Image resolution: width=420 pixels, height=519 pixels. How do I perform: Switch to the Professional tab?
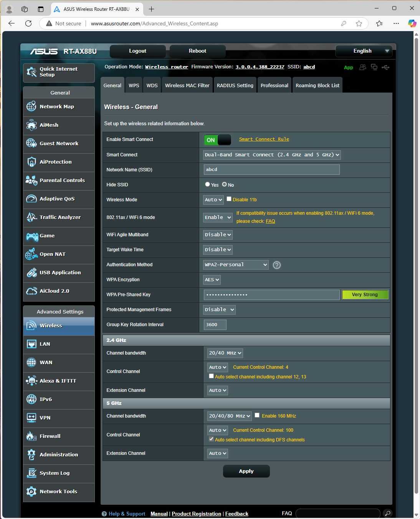click(x=274, y=85)
